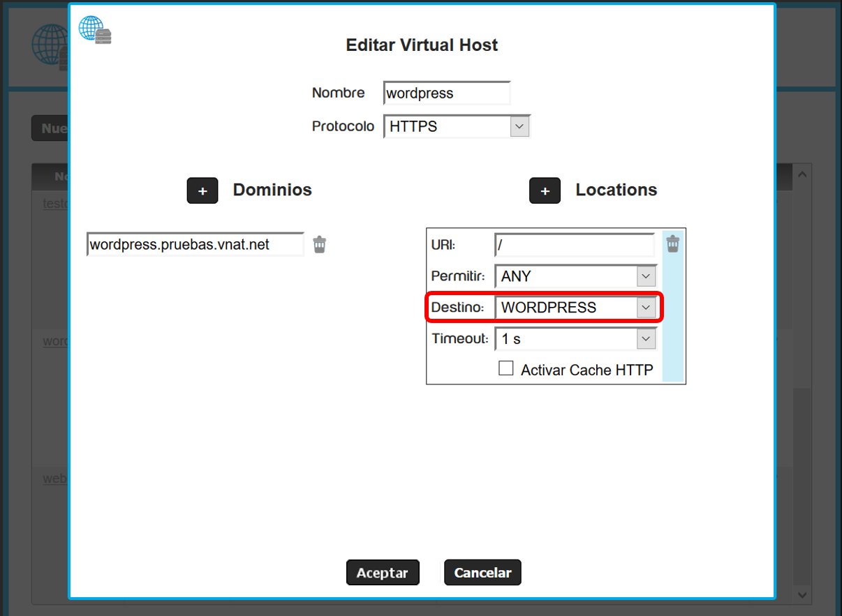The width and height of the screenshot is (842, 616).
Task: Click the Locations heading
Action: click(x=616, y=190)
